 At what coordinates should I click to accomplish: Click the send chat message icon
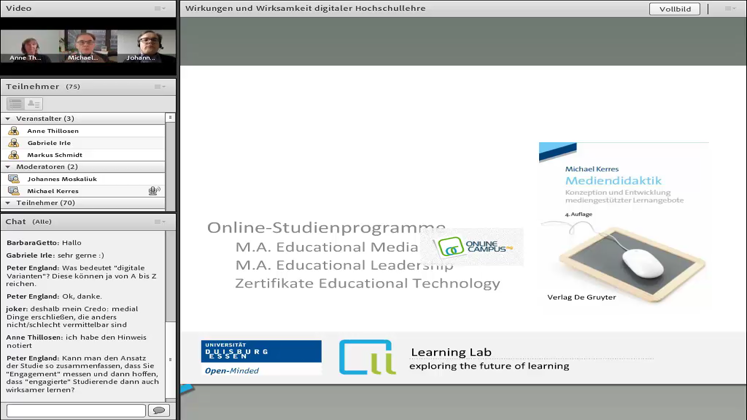coord(158,410)
